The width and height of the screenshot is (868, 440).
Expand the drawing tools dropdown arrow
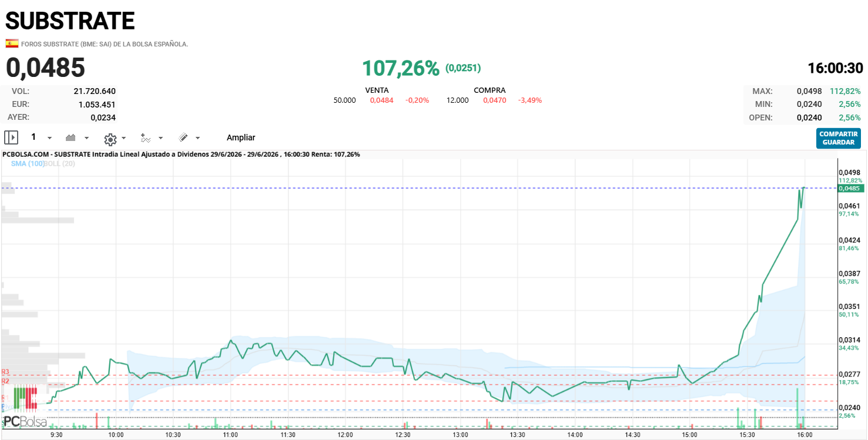[197, 138]
